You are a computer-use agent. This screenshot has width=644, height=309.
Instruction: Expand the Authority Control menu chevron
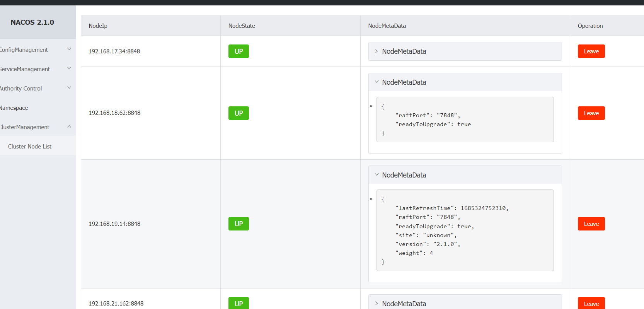click(69, 88)
